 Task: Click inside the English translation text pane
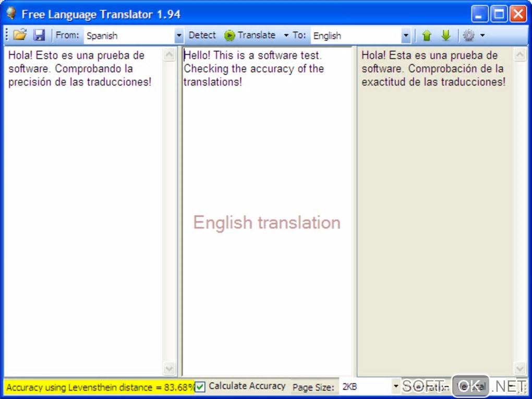(268, 211)
